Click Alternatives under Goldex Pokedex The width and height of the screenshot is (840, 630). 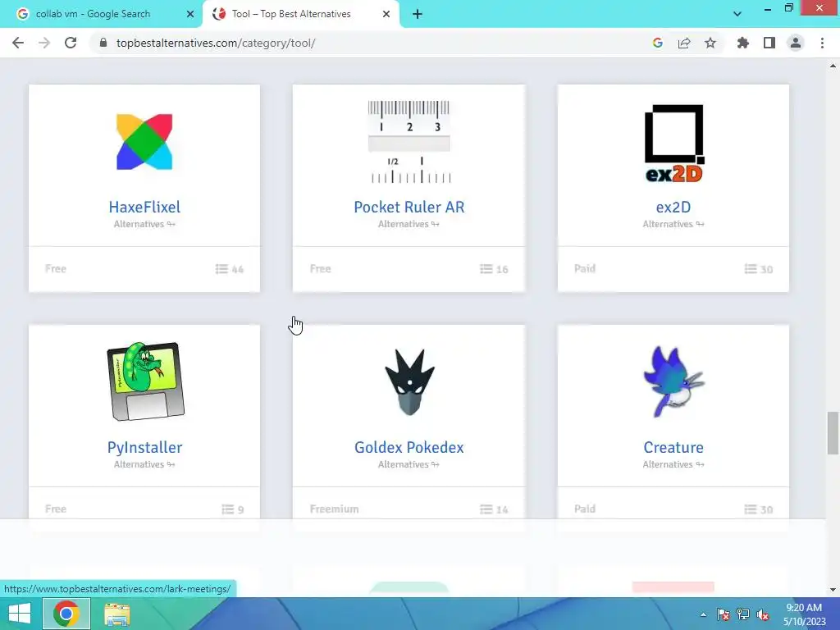click(409, 464)
